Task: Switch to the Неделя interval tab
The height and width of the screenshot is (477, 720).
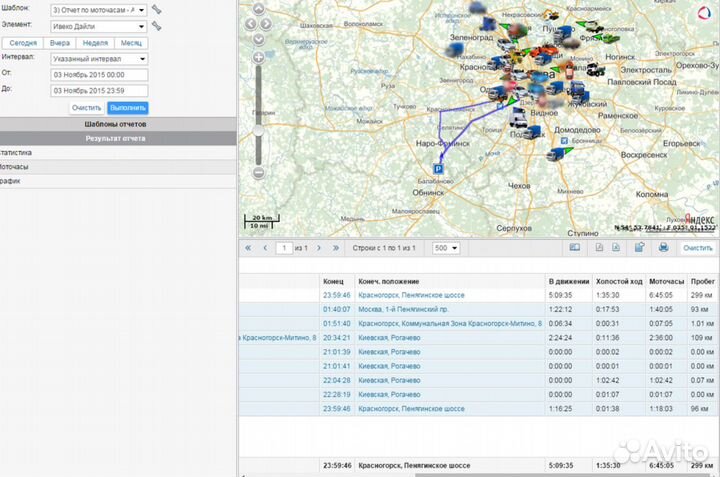Action: pos(96,43)
